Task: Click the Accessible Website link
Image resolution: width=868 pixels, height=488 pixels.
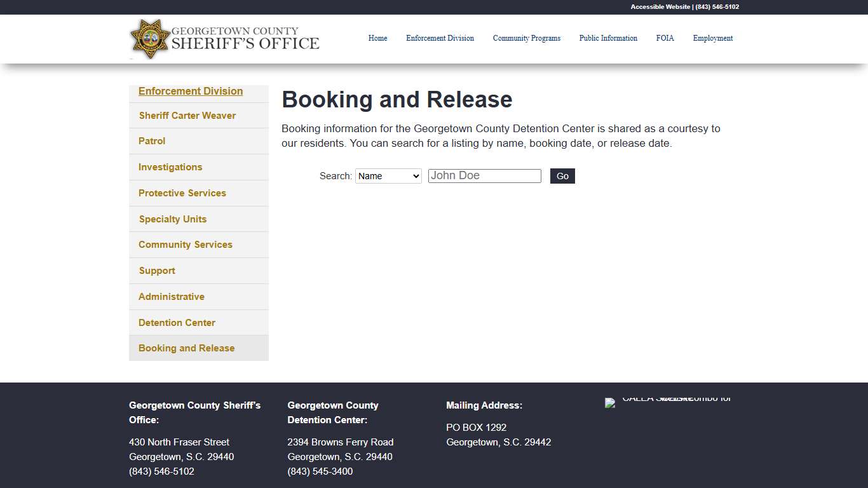Action: click(660, 7)
